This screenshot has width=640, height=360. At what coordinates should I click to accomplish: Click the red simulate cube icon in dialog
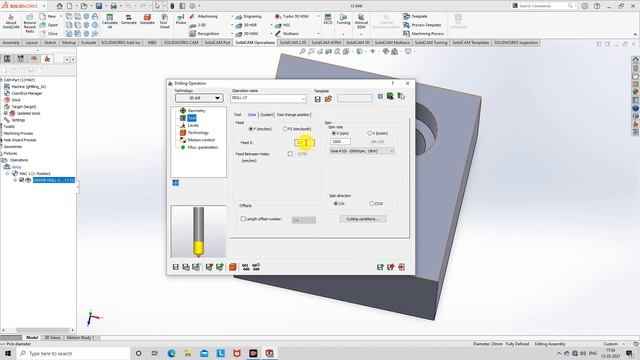click(233, 267)
